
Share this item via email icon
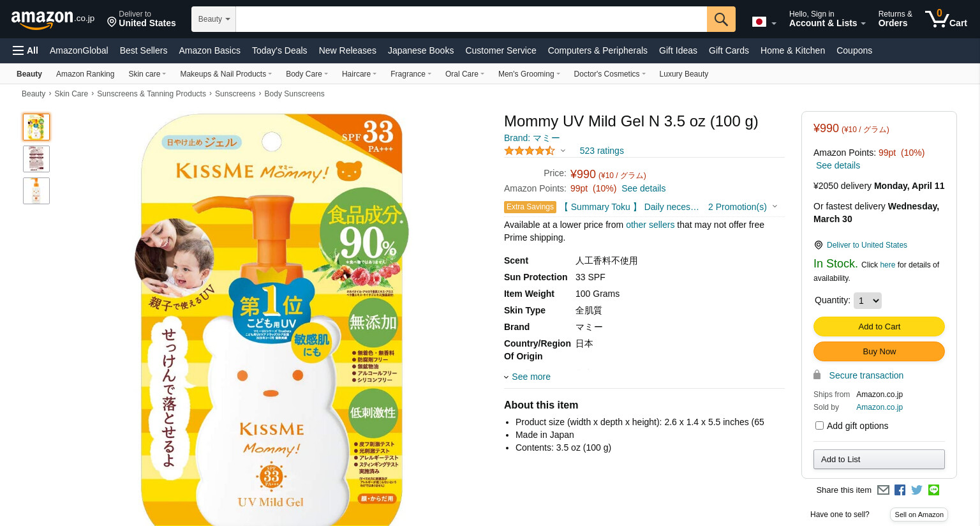883,490
